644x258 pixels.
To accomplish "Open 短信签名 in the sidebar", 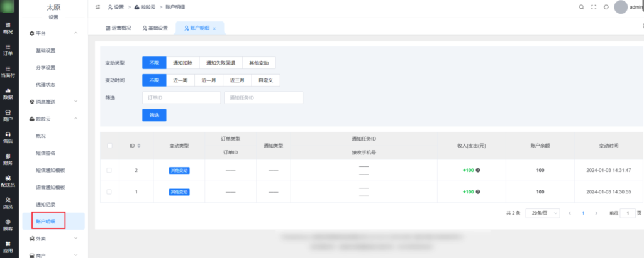I will click(45, 153).
